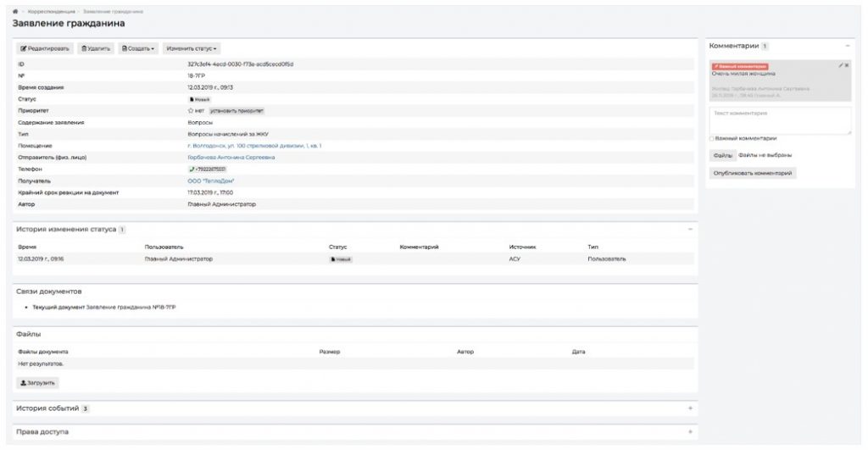Image resolution: width=868 pixels, height=450 pixels.
Task: Click the phone number badge +79222675551
Action: (x=207, y=169)
